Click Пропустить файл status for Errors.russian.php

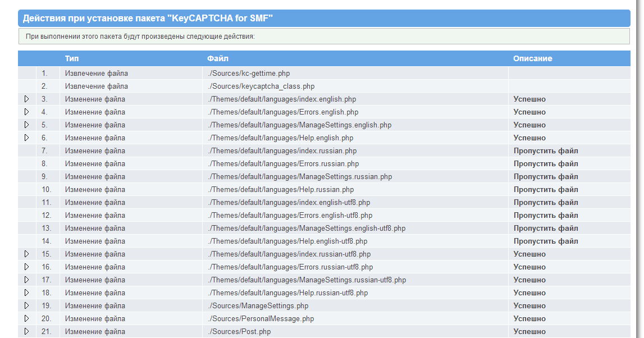[x=545, y=163]
